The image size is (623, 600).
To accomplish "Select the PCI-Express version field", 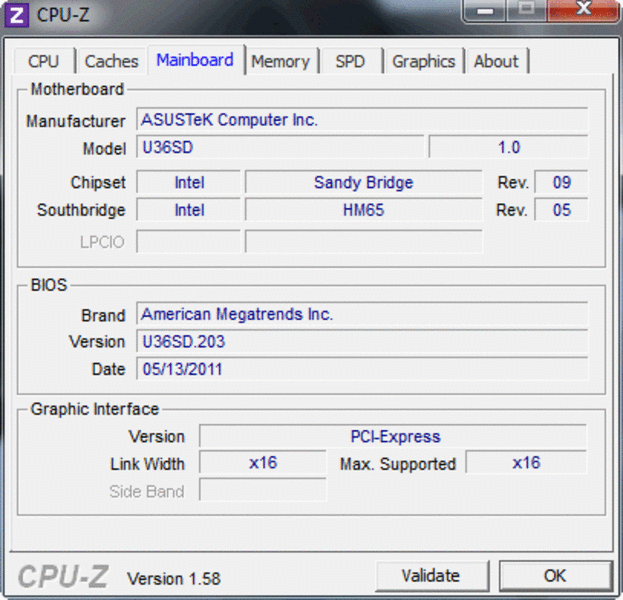I will [x=393, y=436].
